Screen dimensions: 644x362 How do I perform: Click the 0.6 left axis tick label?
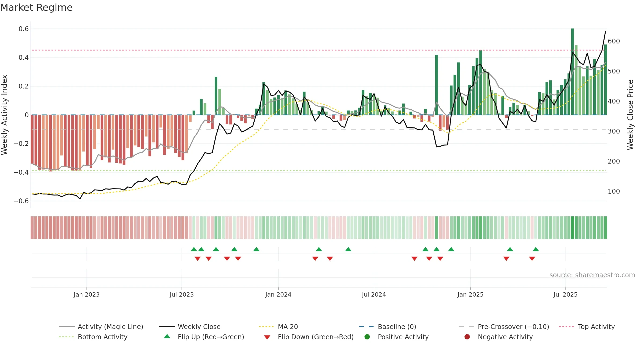24,29
